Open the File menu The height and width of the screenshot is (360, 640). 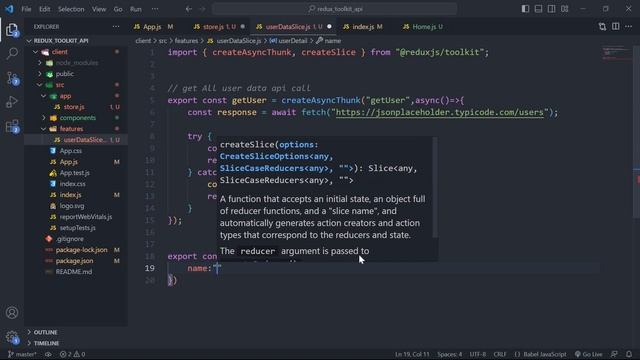(x=26, y=9)
